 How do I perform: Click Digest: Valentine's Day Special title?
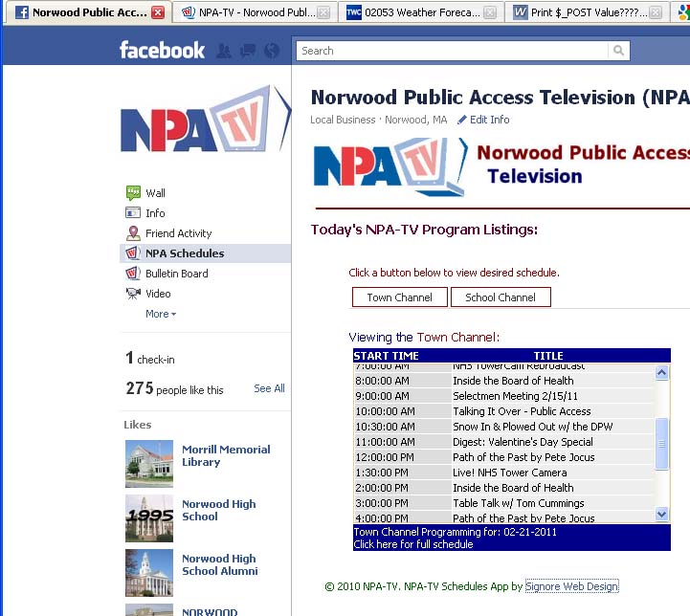click(x=523, y=442)
